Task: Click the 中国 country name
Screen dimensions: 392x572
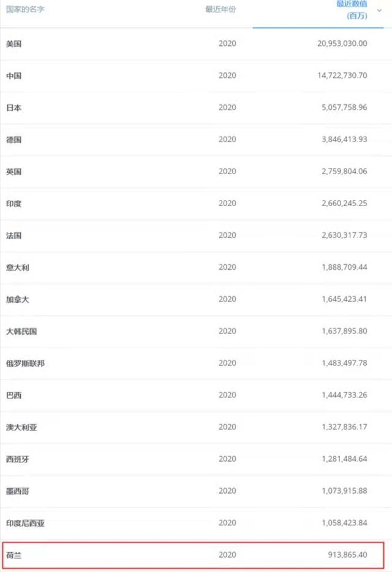Action: (x=14, y=75)
